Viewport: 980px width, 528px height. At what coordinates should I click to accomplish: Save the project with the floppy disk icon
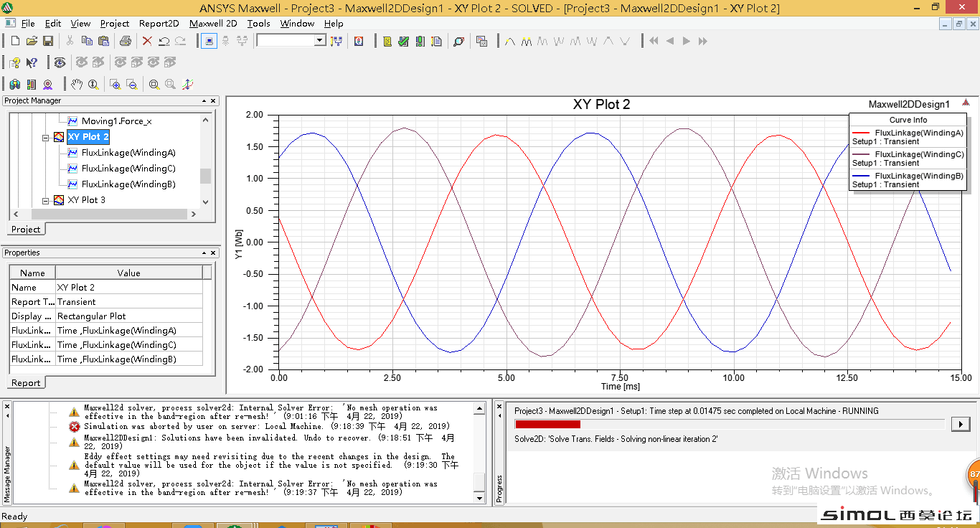pos(48,41)
